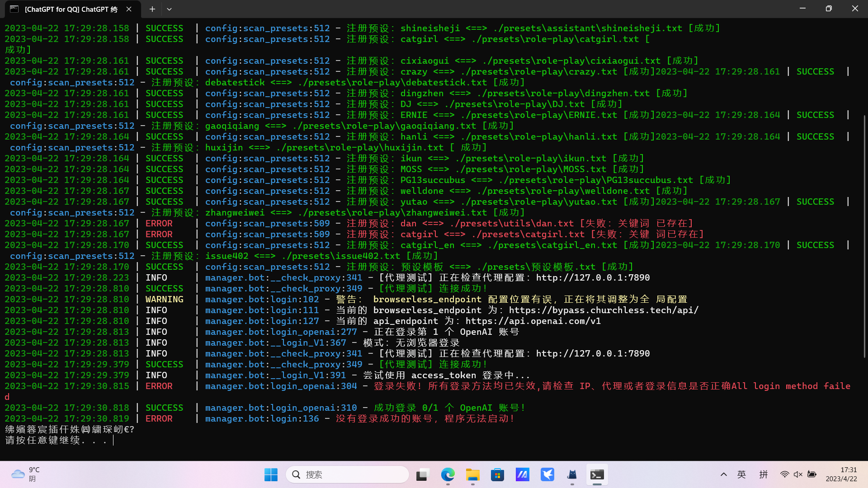Click the https://api.openai.com/v1 URL
Image resolution: width=868 pixels, height=488 pixels.
click(533, 321)
